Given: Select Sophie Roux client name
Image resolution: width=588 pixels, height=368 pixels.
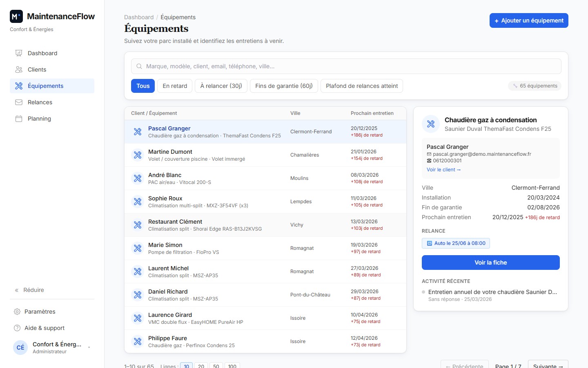Looking at the screenshot, I should click(165, 198).
